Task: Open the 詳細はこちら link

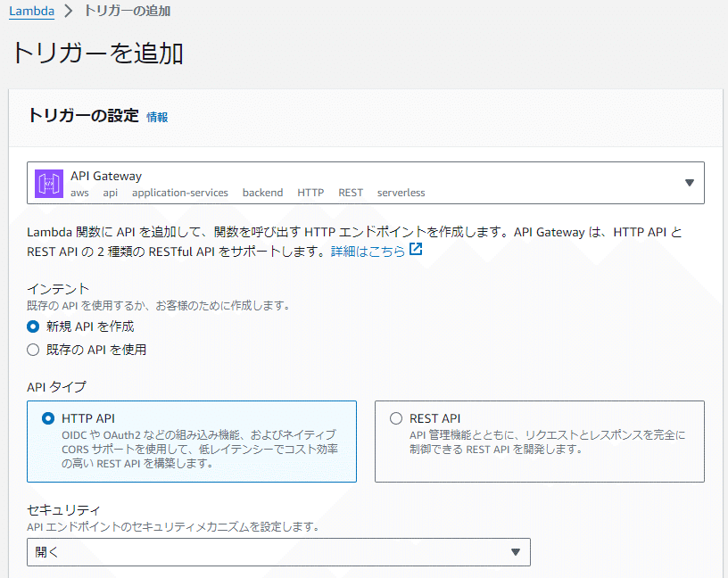Action: coord(368,252)
